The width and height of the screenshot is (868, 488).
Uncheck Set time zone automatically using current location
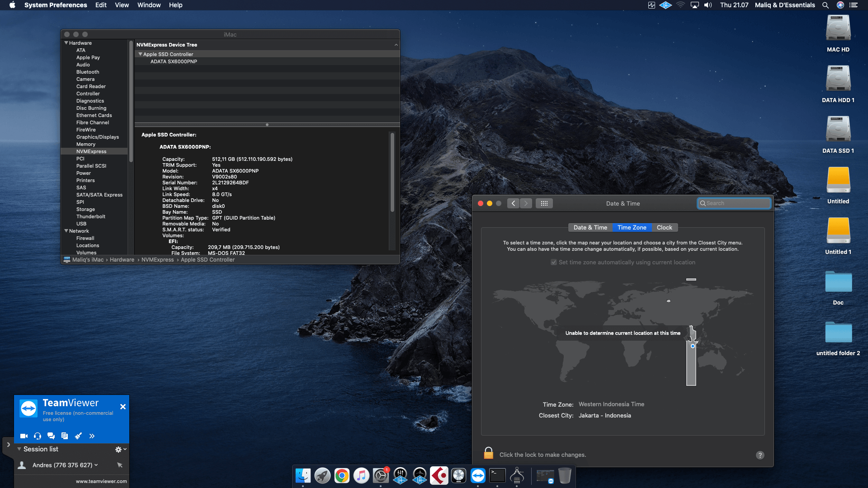(554, 262)
